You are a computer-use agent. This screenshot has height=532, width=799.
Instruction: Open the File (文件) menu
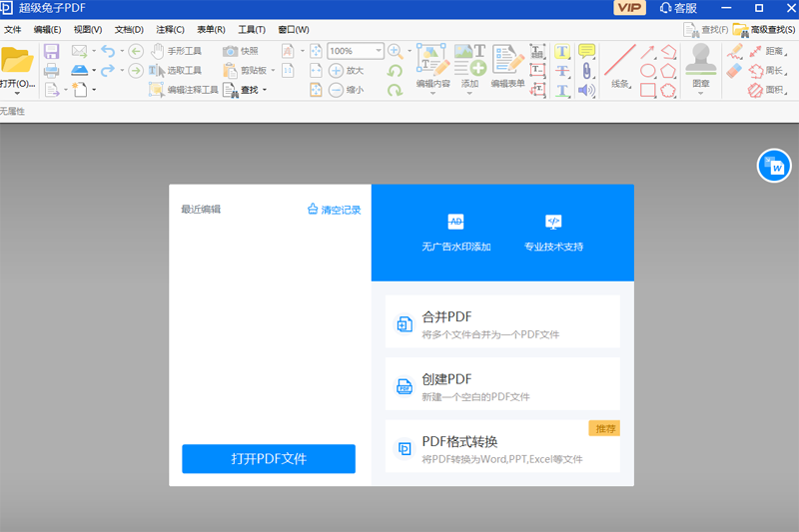[x=13, y=30]
